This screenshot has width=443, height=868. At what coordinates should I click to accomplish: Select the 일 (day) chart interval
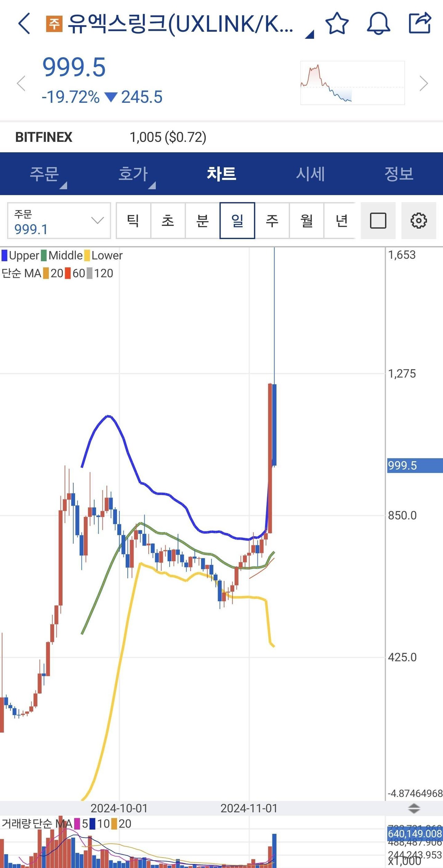tap(237, 221)
